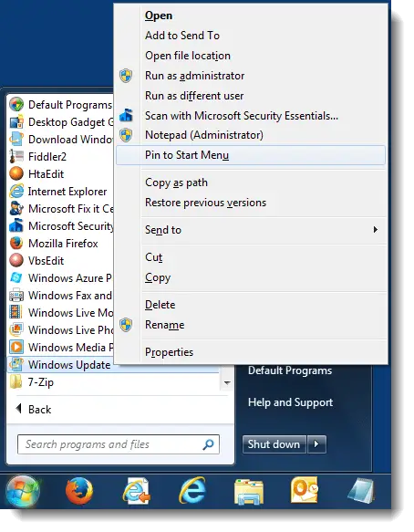Viewport: 414px width, 532px height.
Task: Open Outlook from the taskbar
Action: 305,490
